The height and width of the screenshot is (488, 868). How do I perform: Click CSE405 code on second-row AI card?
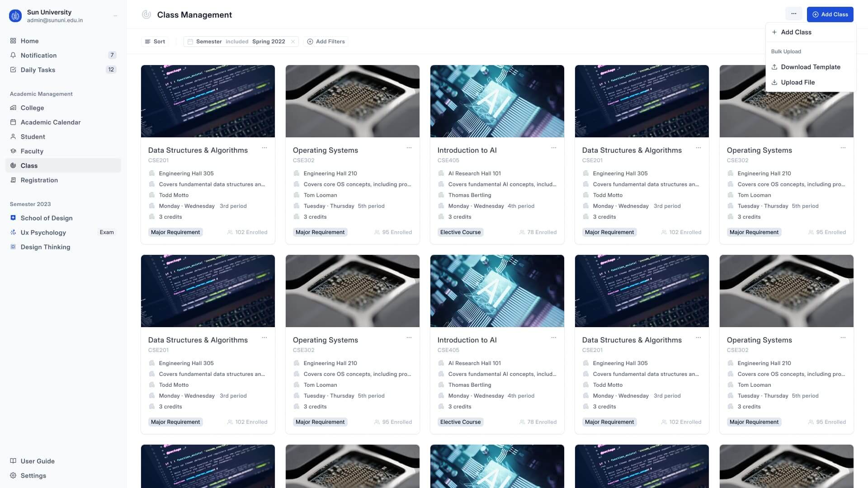(448, 350)
